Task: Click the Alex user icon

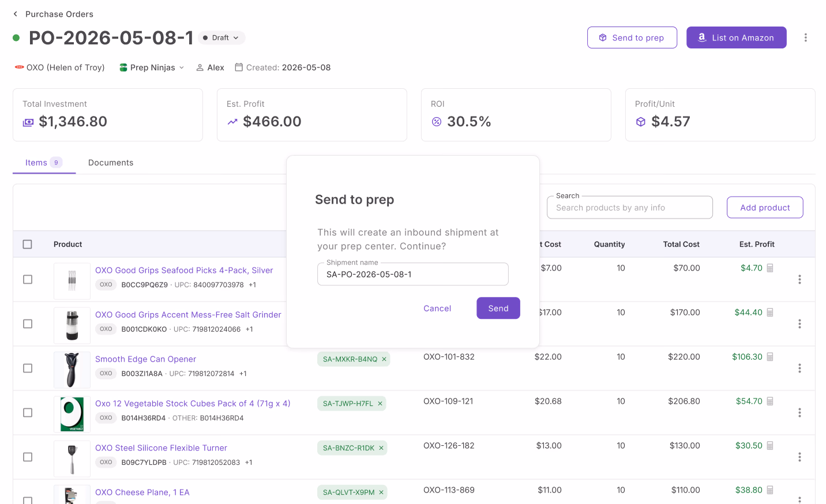Action: (x=200, y=67)
